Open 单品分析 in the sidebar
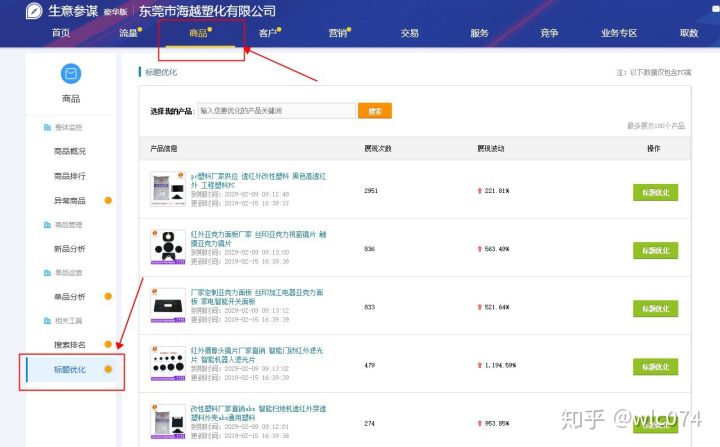 click(x=70, y=296)
